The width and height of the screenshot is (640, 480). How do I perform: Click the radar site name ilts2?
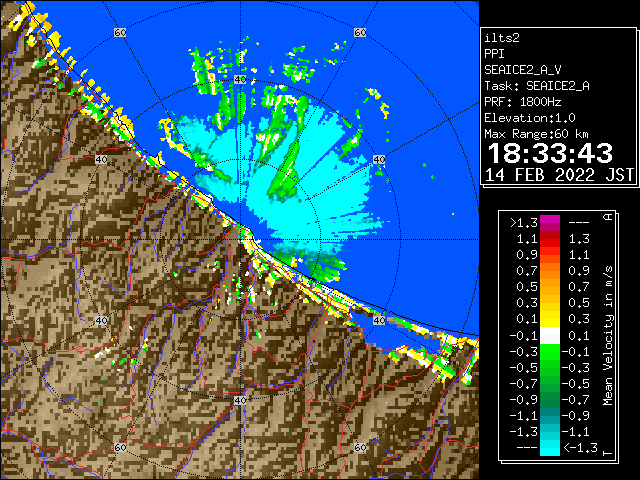click(x=502, y=38)
